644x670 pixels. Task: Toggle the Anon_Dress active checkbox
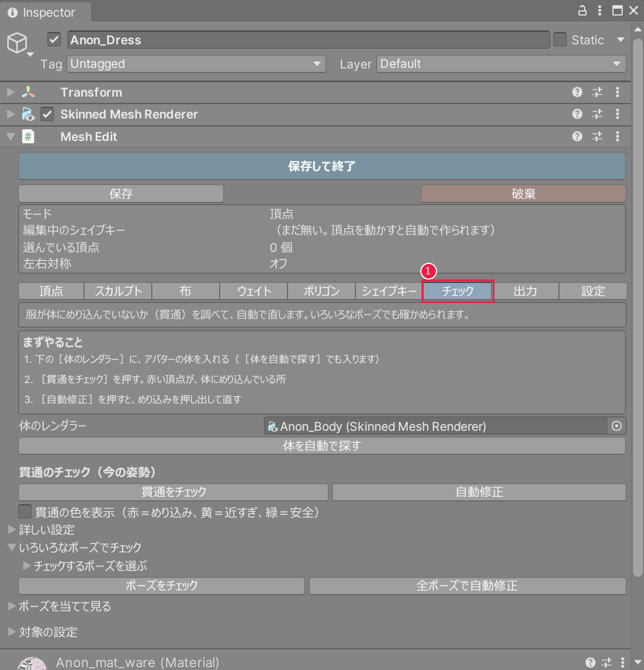coord(54,40)
